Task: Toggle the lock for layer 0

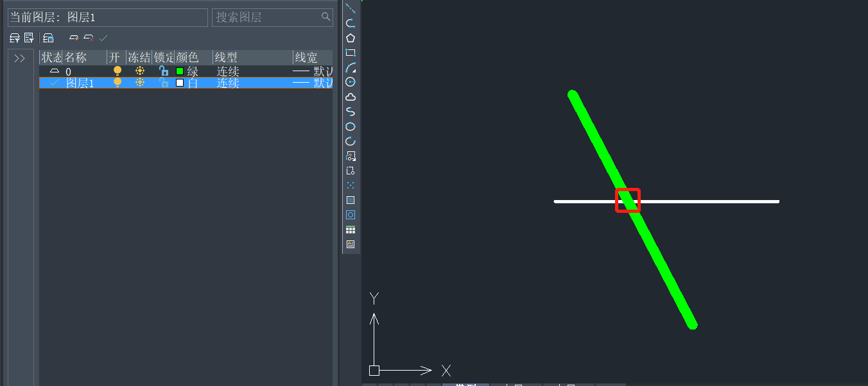Action: [x=164, y=71]
